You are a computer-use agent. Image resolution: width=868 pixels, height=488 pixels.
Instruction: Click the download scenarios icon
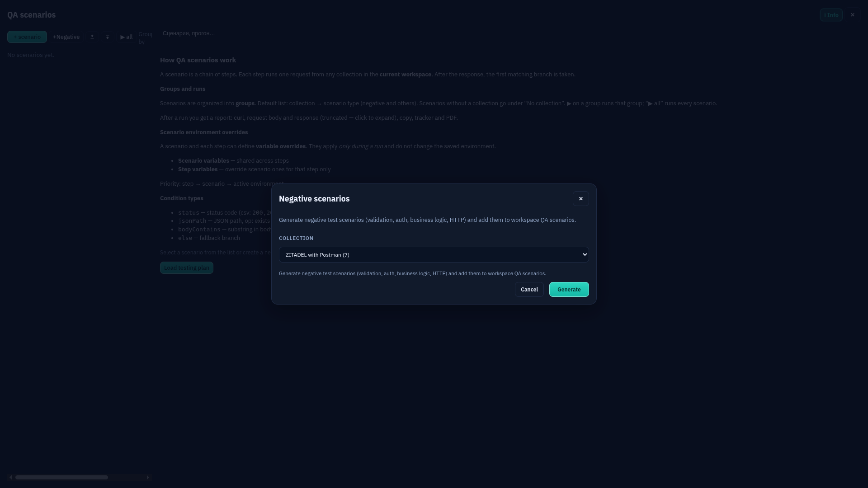click(x=108, y=37)
